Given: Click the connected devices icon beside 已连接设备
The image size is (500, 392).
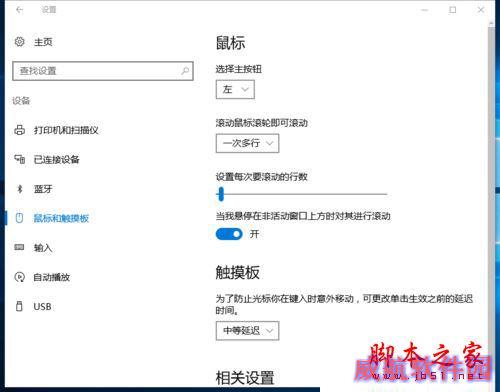Looking at the screenshot, I should [x=20, y=159].
